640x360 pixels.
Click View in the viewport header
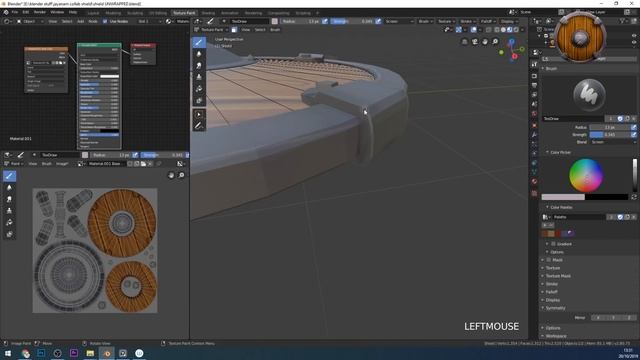(246, 30)
